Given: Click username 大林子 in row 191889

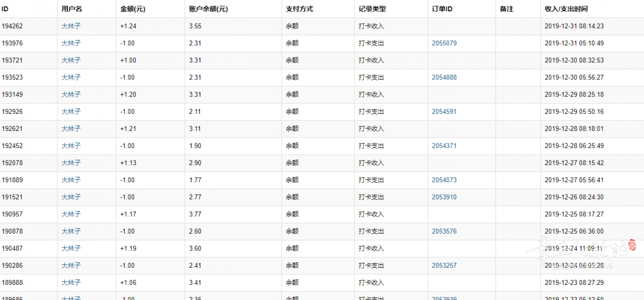Looking at the screenshot, I should pos(71,180).
